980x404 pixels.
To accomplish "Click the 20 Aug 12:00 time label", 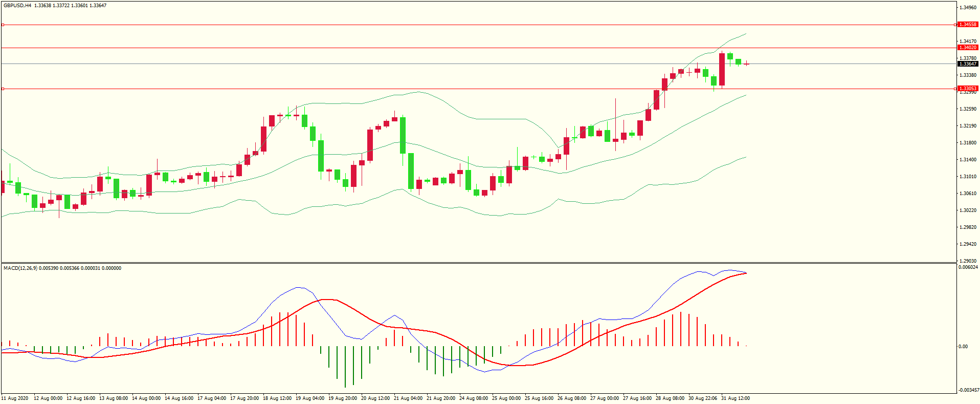I will click(x=375, y=398).
